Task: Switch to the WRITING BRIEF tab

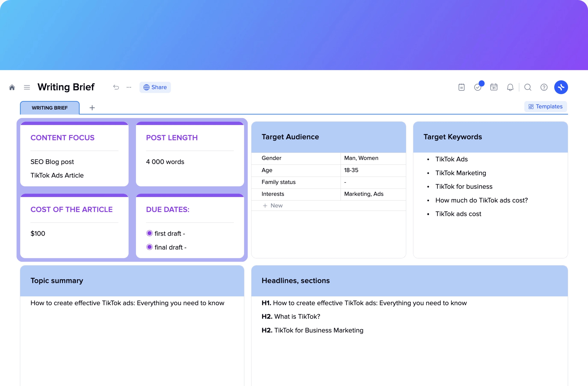Action: pos(50,108)
